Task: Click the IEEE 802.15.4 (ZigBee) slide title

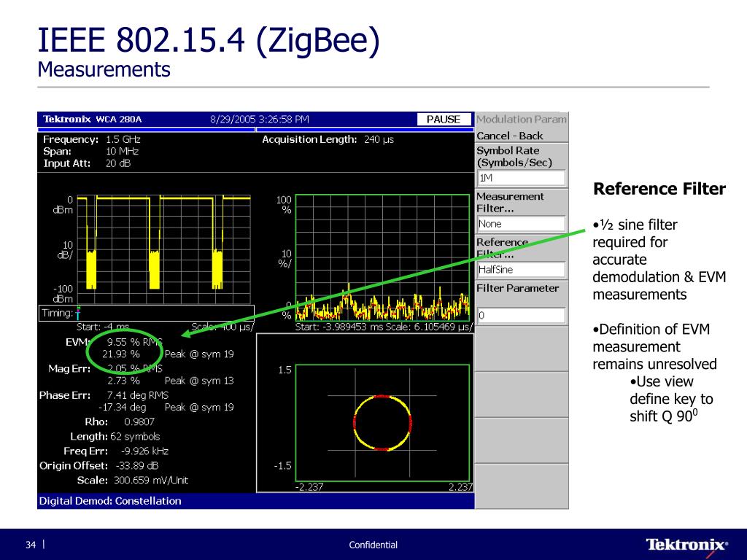Action: 209,40
